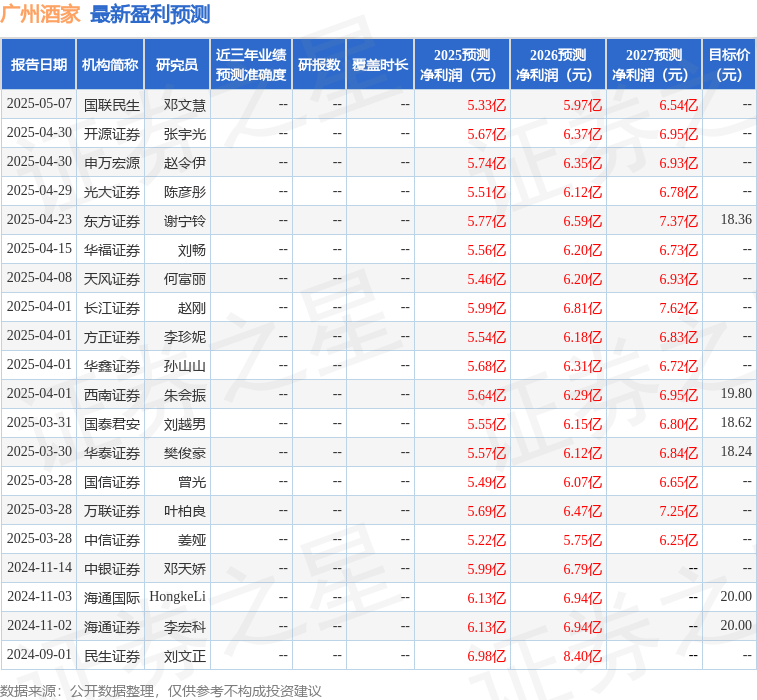This screenshot has width=757, height=700.
Task: Select the 华福证券 institution cell
Action: 112,250
